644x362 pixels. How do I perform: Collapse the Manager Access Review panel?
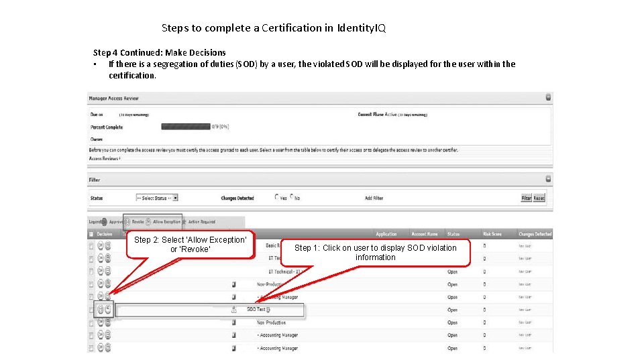548,97
